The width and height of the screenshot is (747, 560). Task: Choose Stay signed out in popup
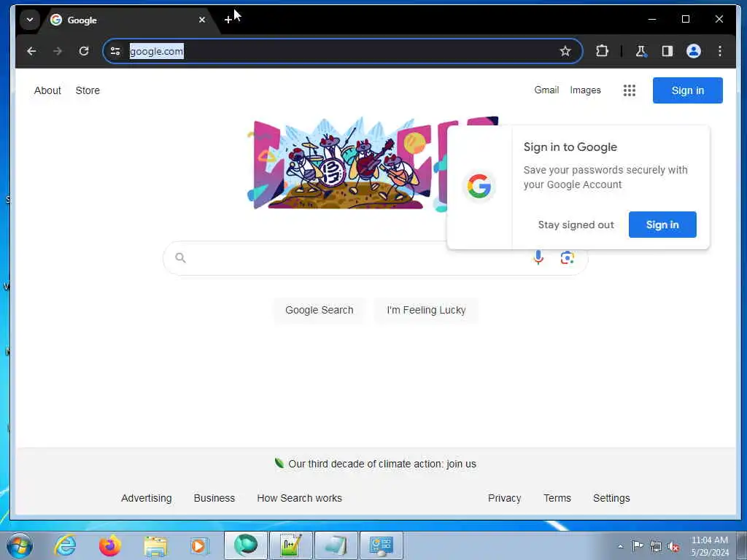[x=576, y=225]
